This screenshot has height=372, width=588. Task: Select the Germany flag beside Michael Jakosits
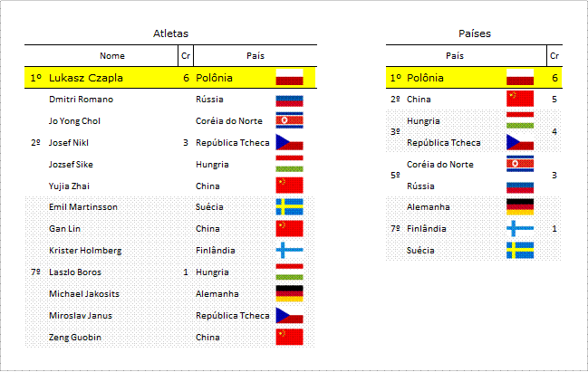pyautogui.click(x=290, y=293)
